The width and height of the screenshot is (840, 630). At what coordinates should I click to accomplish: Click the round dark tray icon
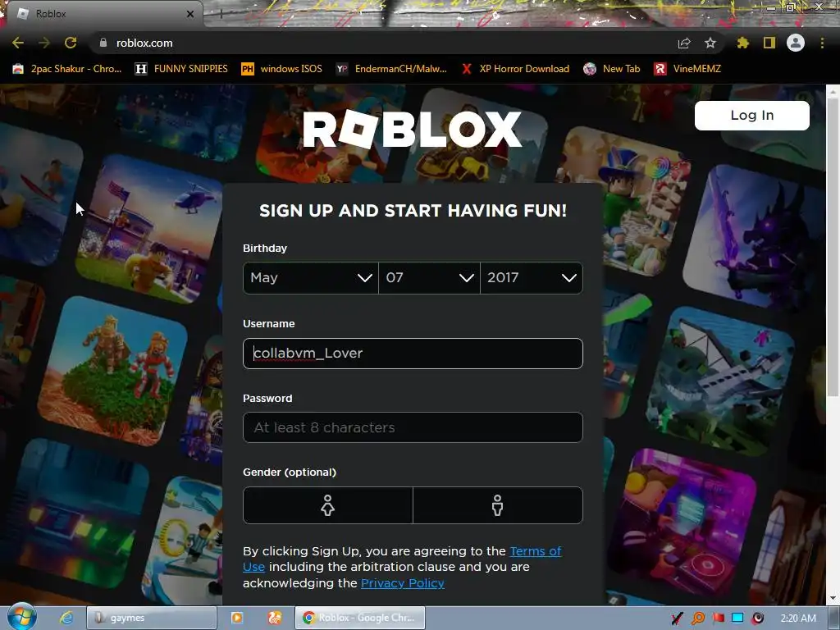[x=758, y=619]
